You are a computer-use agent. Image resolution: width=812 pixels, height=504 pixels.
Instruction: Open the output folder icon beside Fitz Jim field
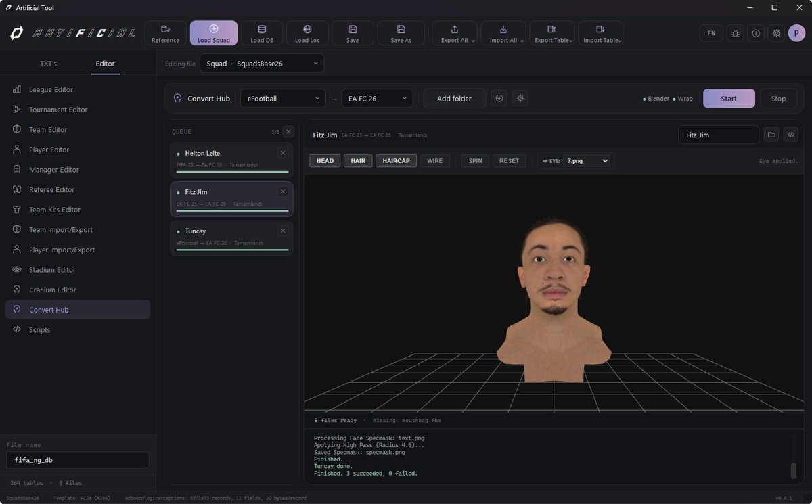771,135
